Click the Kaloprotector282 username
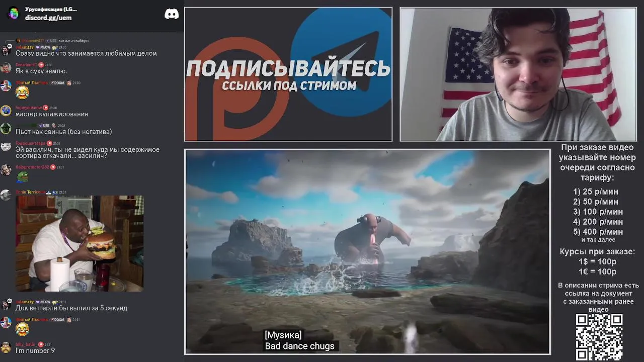644x362 pixels. tap(32, 167)
